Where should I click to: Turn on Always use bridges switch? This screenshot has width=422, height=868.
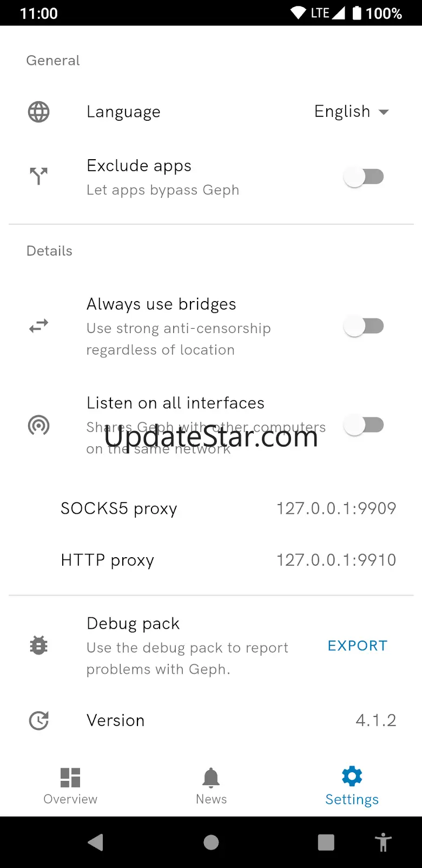364,326
